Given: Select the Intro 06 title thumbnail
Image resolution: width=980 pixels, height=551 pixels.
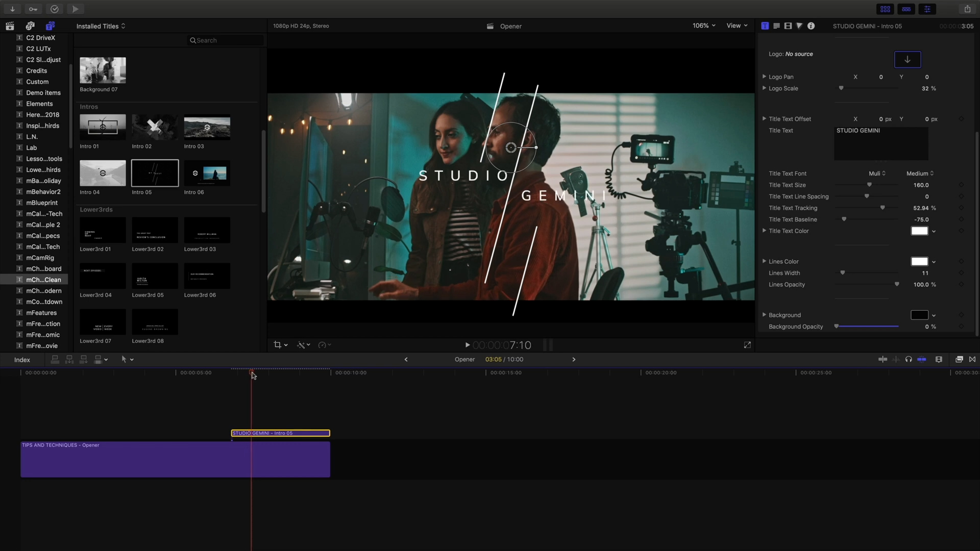Looking at the screenshot, I should click(x=207, y=173).
